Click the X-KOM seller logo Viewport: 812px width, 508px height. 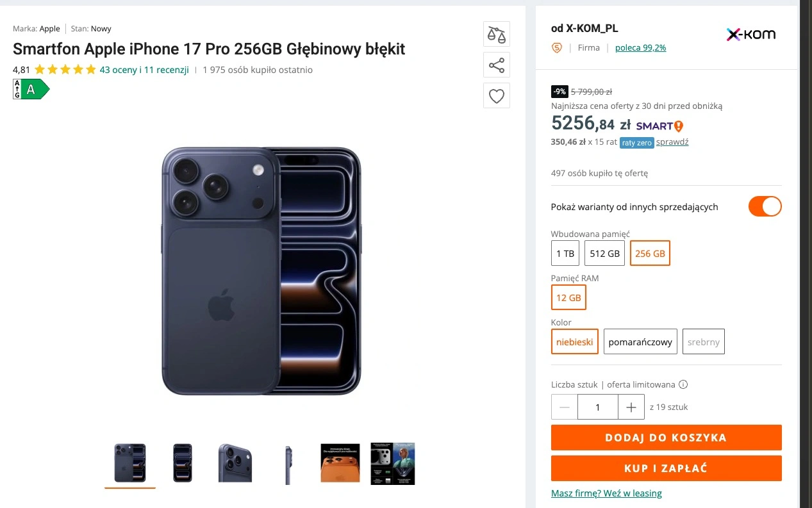750,35
